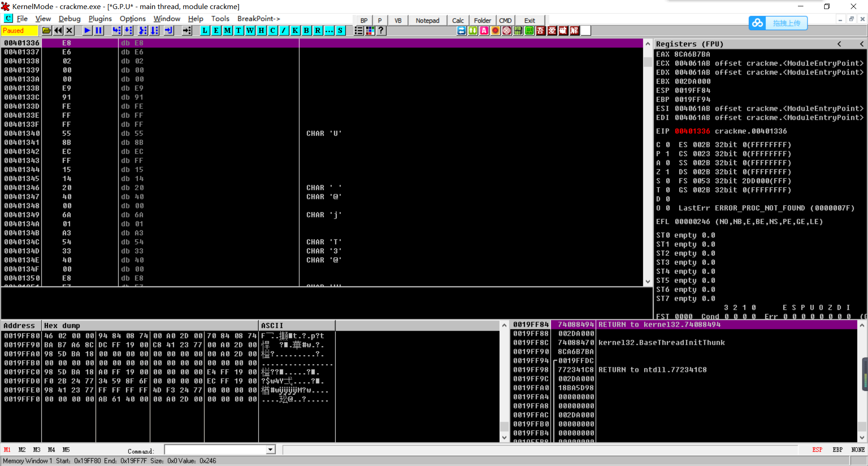
Task: Click the red target circle plugin icon
Action: [x=507, y=30]
